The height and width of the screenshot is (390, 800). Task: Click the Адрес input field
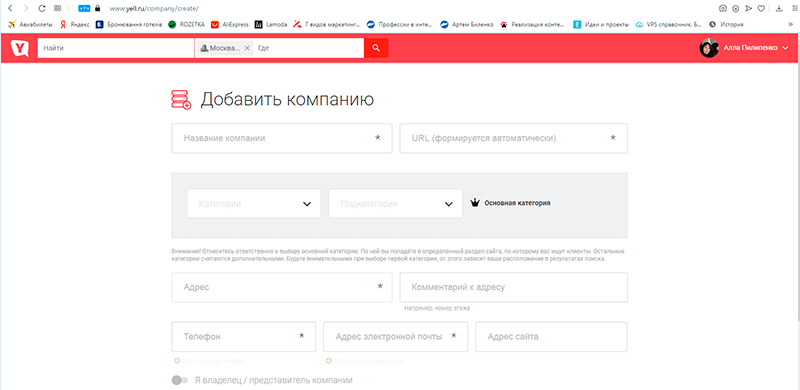[282, 287]
